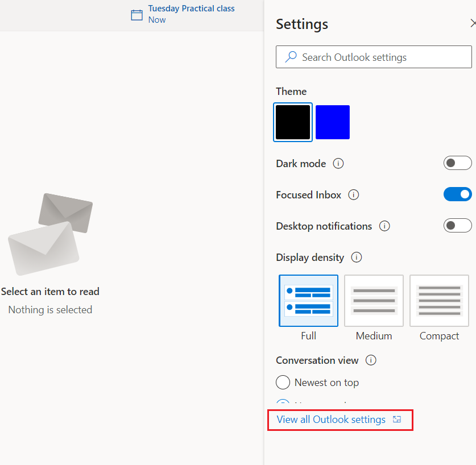
Task: Enable the Dark mode toggle
Action: click(457, 163)
